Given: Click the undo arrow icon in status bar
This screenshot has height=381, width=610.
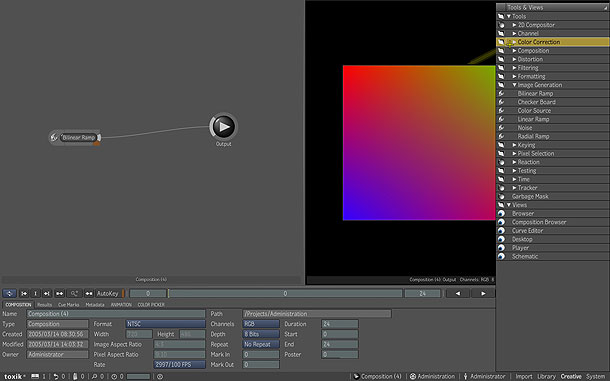Looking at the screenshot, I should coord(56,376).
